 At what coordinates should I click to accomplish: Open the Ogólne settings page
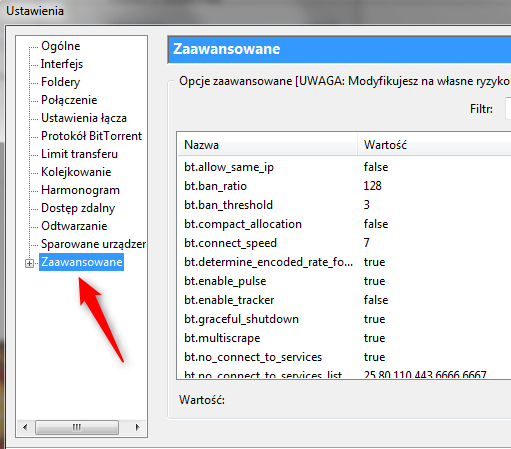(61, 46)
